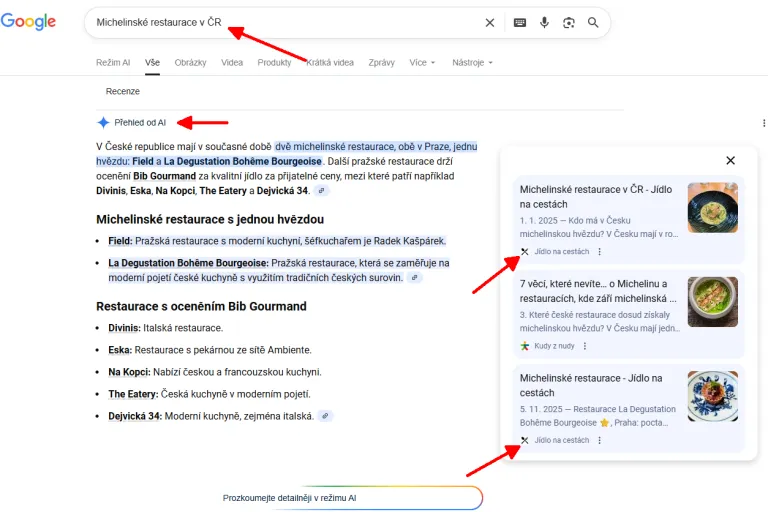Click Dejvická 34: Moderní kuchyně text
This screenshot has height=512, width=768.
click(211, 416)
